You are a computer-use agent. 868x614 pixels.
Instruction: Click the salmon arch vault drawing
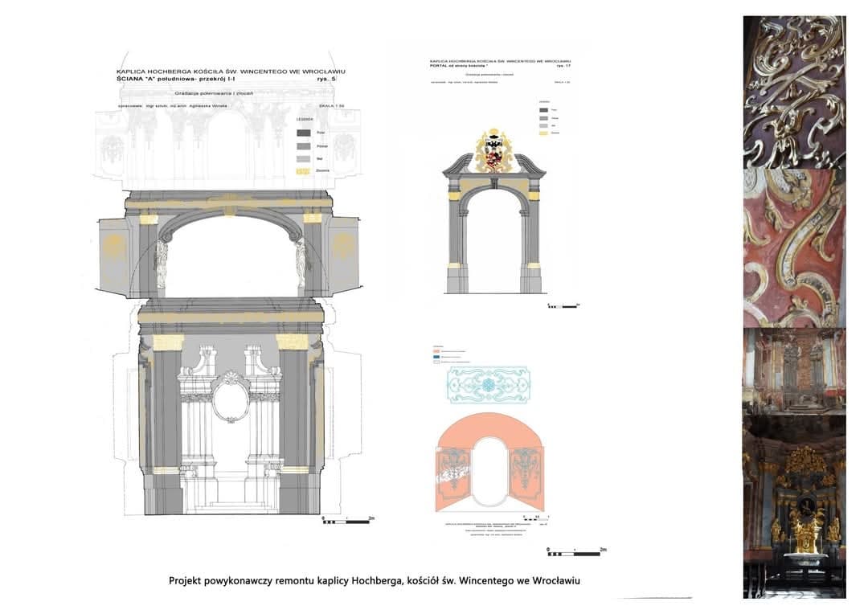point(489,462)
